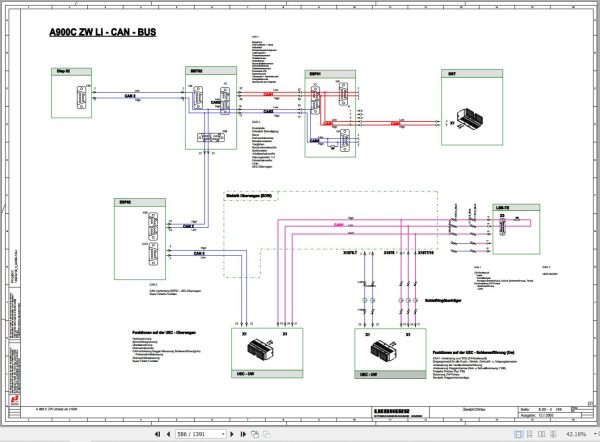Click the Schleifringübertrager label
The height and width of the screenshot is (442, 600).
point(443,301)
